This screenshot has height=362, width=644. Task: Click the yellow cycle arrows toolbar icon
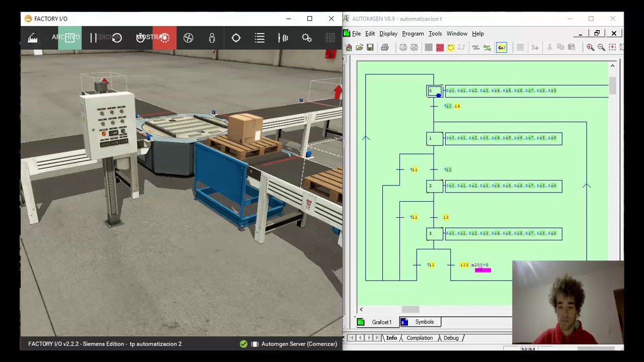coord(451,47)
